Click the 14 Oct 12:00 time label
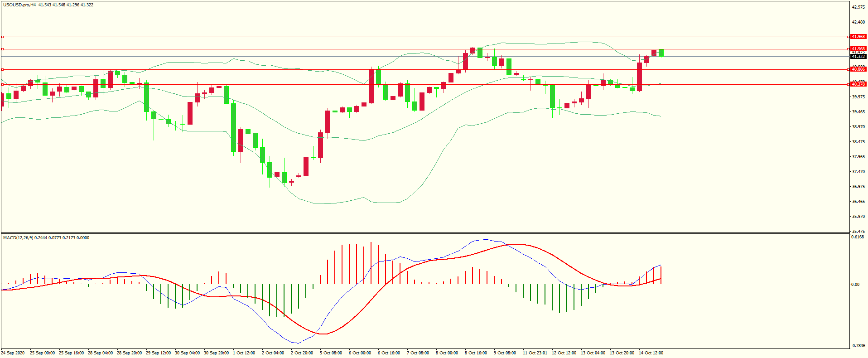The image size is (868, 358). [x=651, y=353]
